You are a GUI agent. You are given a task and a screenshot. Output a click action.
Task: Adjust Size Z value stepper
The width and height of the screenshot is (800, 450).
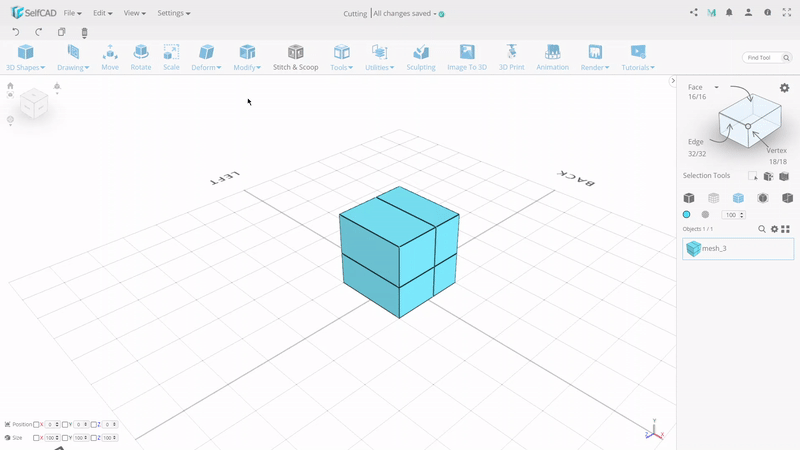[114, 438]
